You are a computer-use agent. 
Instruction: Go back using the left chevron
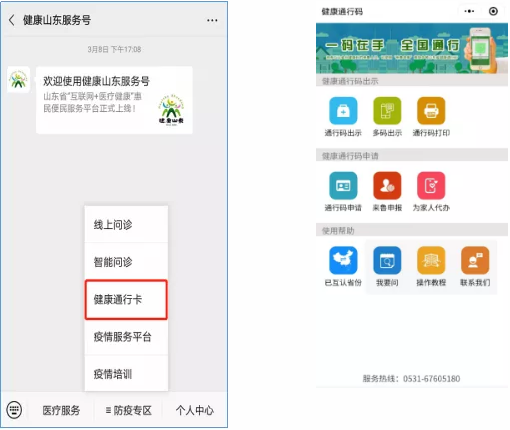coord(12,20)
